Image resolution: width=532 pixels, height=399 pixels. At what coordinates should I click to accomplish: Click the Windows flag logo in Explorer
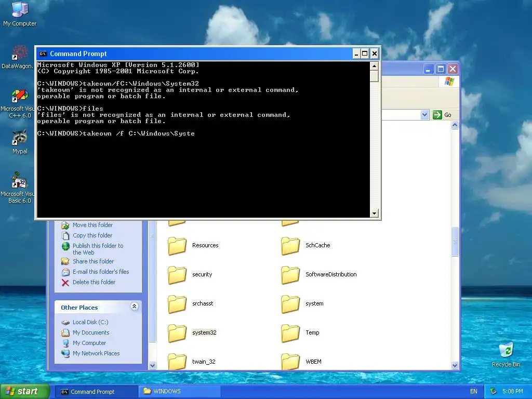[449, 82]
